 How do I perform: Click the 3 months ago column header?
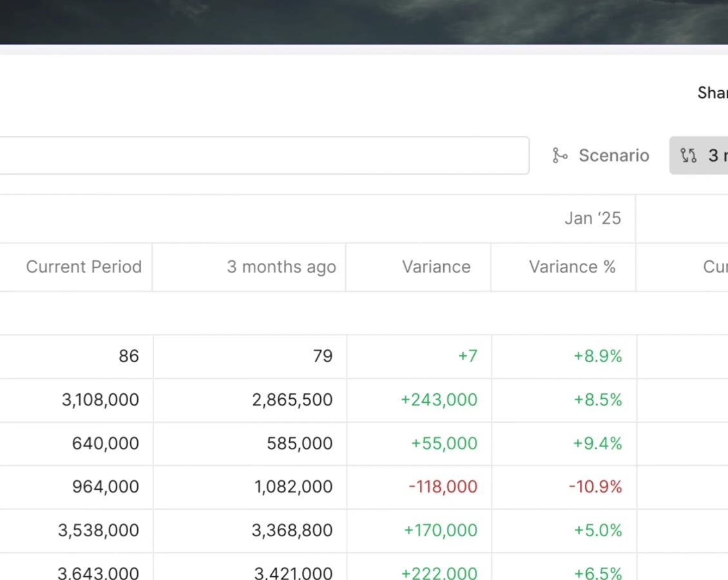[x=282, y=267]
